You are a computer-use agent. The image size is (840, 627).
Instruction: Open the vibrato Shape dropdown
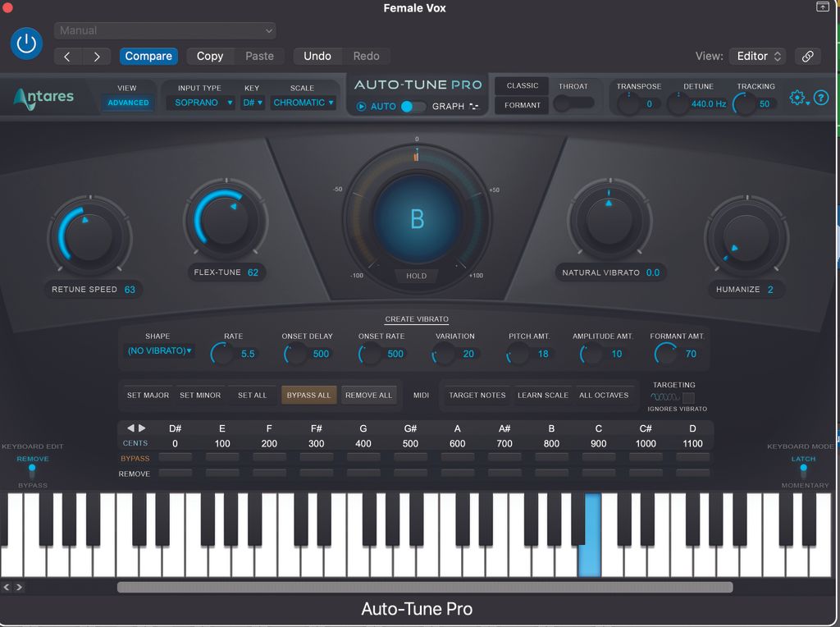pyautogui.click(x=158, y=350)
